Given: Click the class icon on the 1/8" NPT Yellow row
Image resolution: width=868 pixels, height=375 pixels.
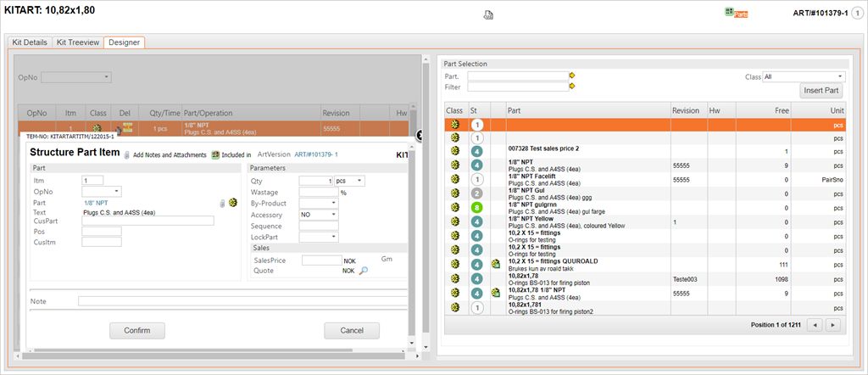Looking at the screenshot, I should [455, 221].
